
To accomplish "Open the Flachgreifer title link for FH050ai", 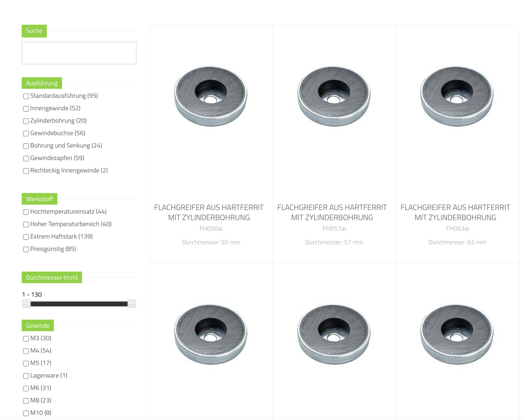I will (x=209, y=212).
